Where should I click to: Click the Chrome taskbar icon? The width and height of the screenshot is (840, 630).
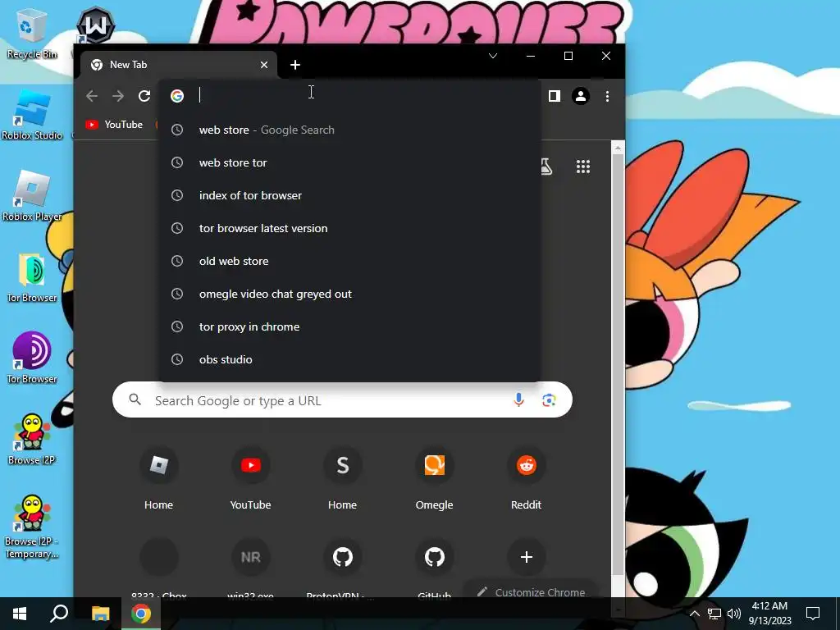point(141,614)
